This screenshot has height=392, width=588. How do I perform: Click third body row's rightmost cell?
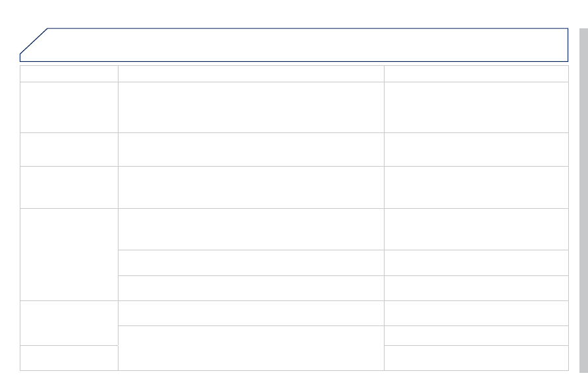(x=476, y=187)
